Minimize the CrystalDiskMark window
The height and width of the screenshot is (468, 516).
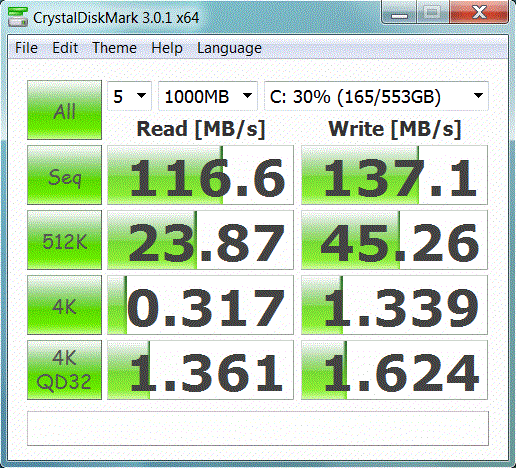[399, 13]
